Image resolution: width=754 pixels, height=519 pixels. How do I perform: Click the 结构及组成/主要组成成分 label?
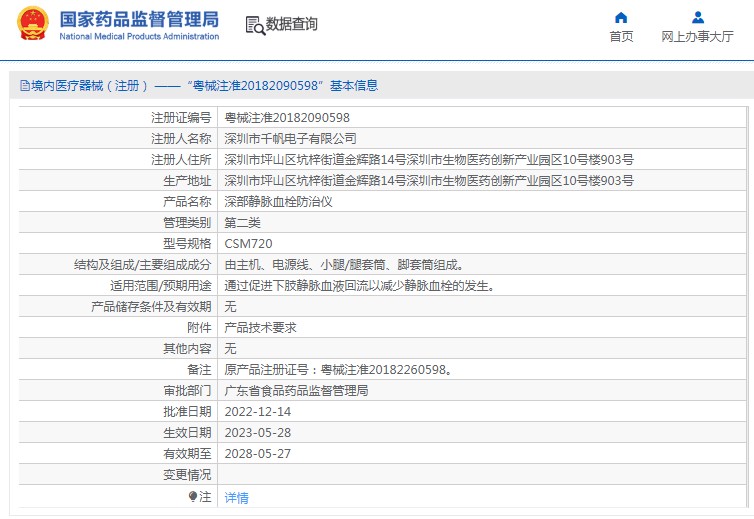point(143,265)
